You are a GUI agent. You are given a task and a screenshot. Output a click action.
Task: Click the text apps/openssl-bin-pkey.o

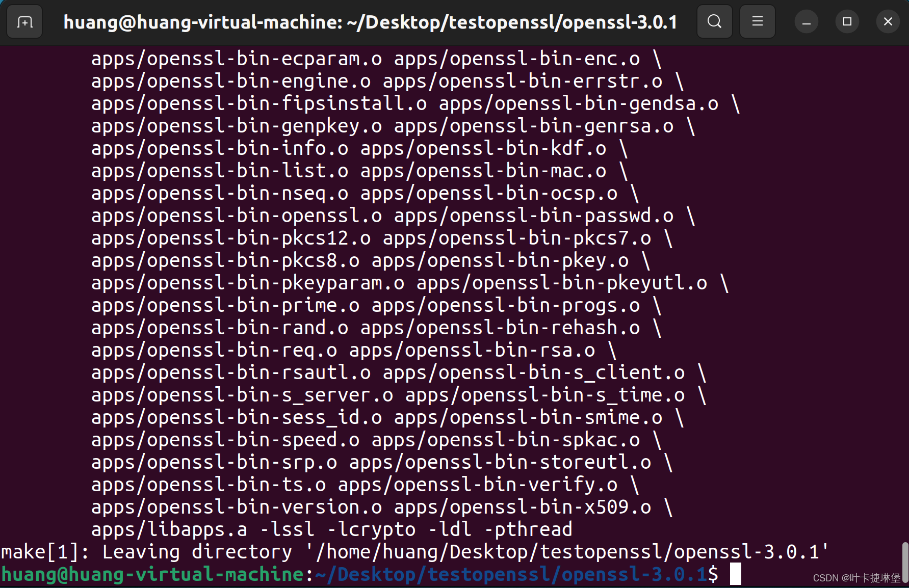[500, 261]
